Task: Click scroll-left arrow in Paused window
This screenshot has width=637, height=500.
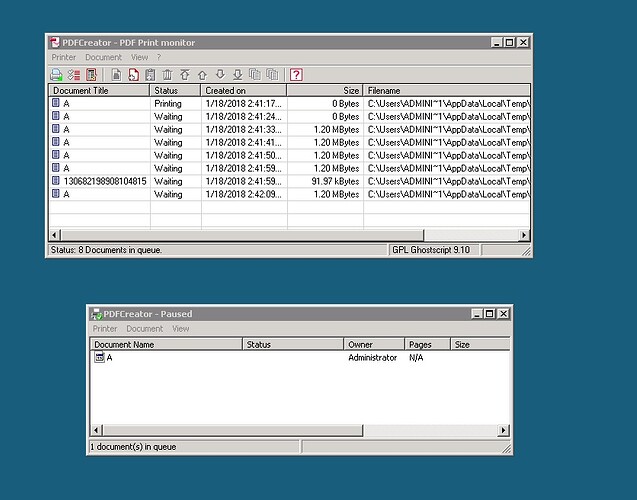Action: (96, 430)
